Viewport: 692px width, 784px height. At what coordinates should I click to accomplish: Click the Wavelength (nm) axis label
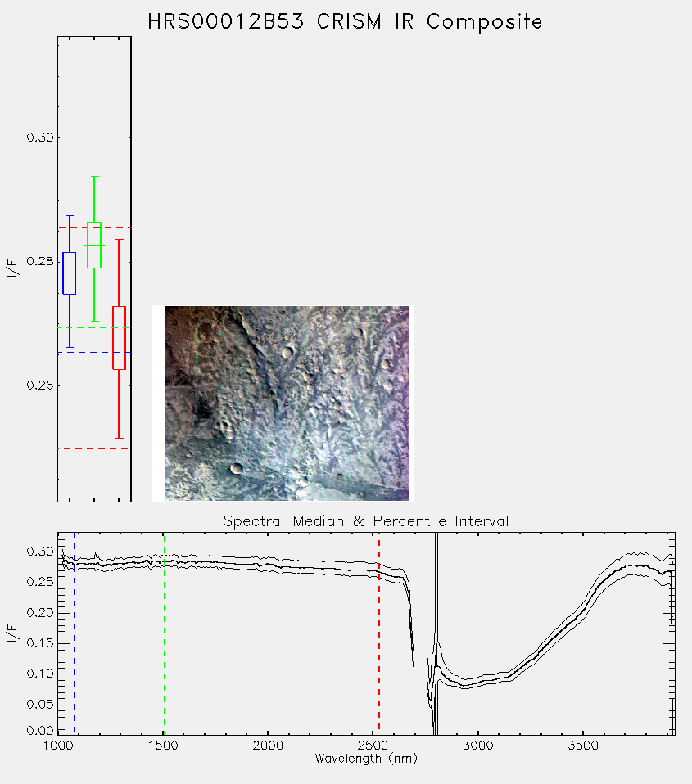pos(366,759)
